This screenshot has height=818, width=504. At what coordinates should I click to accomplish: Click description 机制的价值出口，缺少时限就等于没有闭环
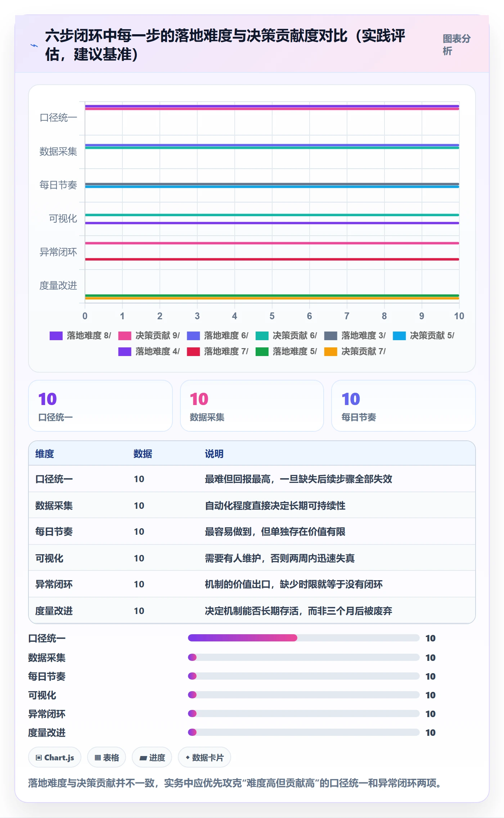coord(294,584)
